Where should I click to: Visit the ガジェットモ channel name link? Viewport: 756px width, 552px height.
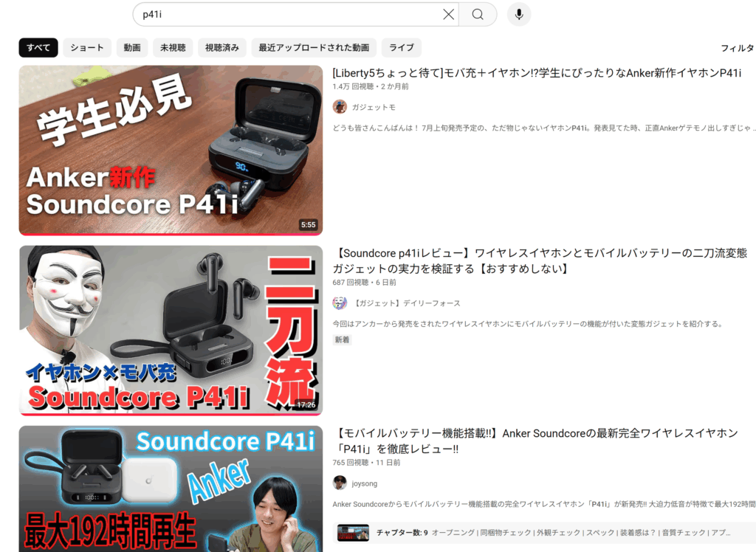tap(374, 107)
